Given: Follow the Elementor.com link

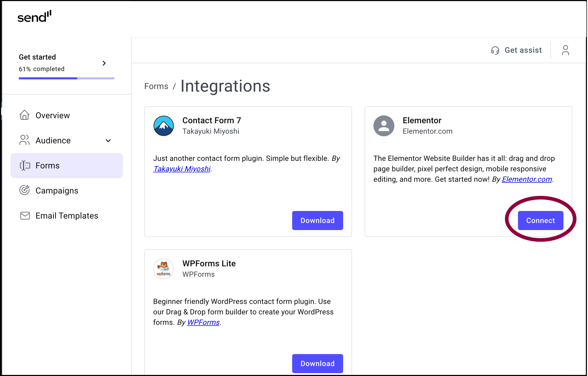Looking at the screenshot, I should tap(527, 179).
